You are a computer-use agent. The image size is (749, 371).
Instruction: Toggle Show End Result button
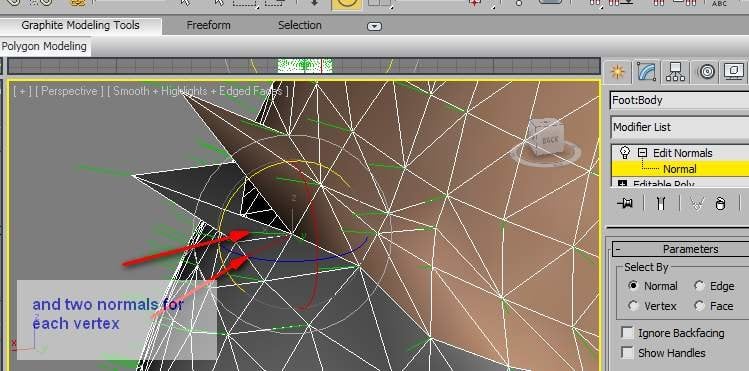[661, 203]
